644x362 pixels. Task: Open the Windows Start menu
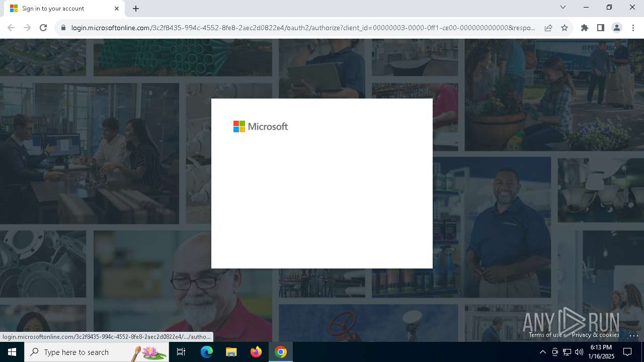click(x=12, y=352)
